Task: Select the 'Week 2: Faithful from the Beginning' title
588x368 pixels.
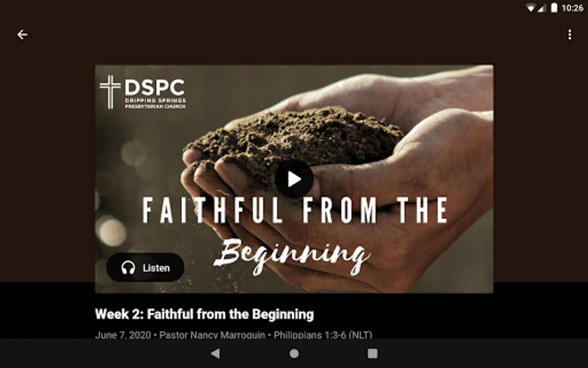Action: pos(204,314)
